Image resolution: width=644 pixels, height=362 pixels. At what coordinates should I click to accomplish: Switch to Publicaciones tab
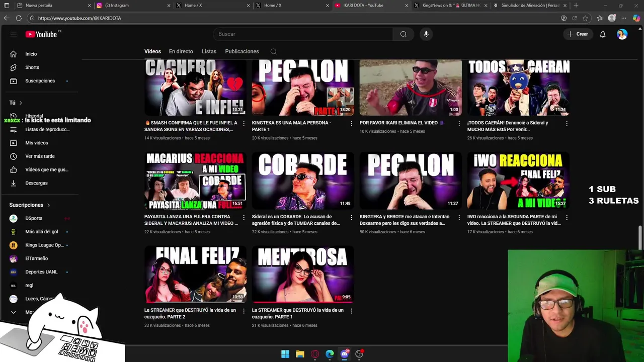coord(242,51)
